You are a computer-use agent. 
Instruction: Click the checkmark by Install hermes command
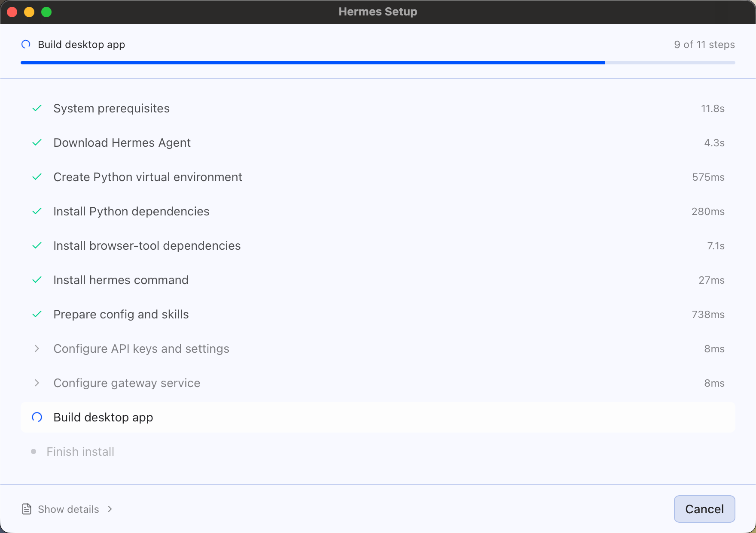pyautogui.click(x=37, y=280)
